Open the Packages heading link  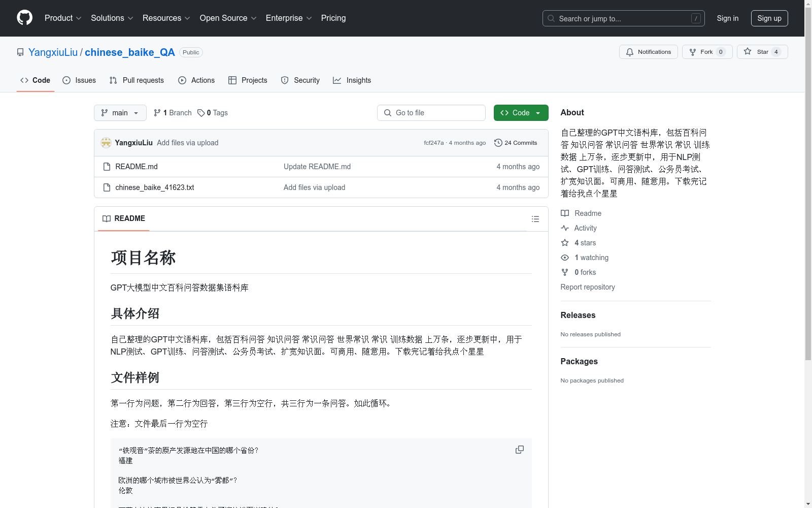pos(579,361)
